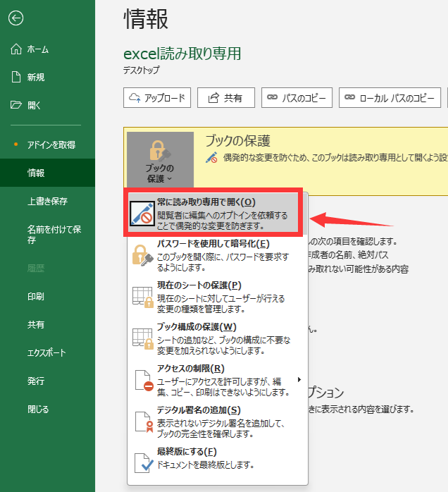Click the アクセスの制限 document icon
The image size is (448, 492).
(x=144, y=381)
